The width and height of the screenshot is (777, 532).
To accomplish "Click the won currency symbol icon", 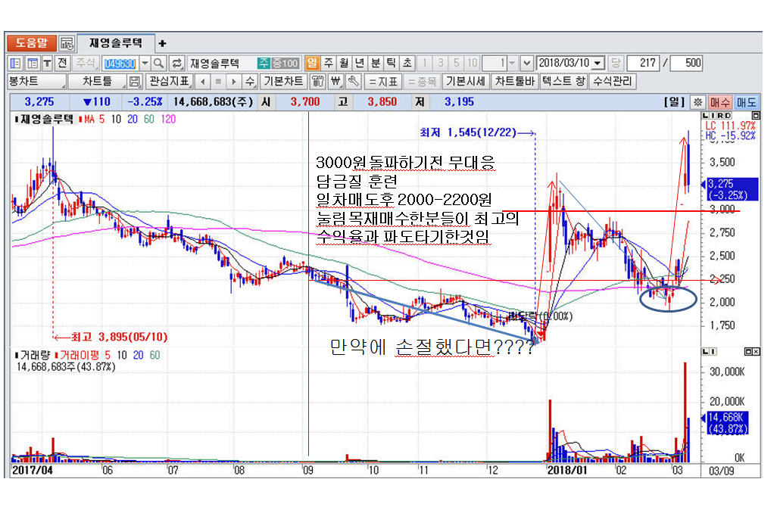I will pyautogui.click(x=335, y=81).
